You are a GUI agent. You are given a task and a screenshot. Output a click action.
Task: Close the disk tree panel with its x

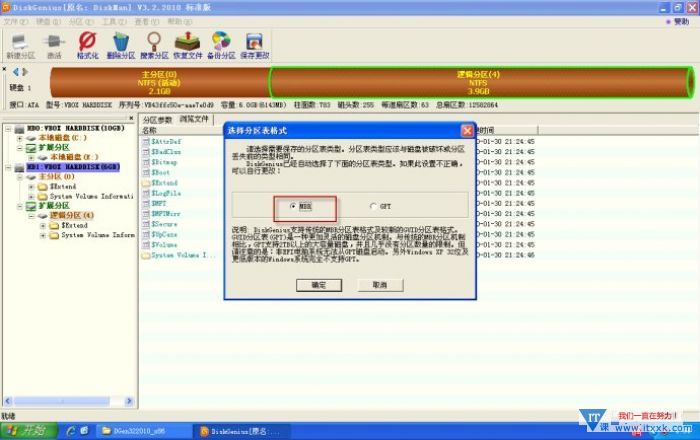(x=131, y=118)
